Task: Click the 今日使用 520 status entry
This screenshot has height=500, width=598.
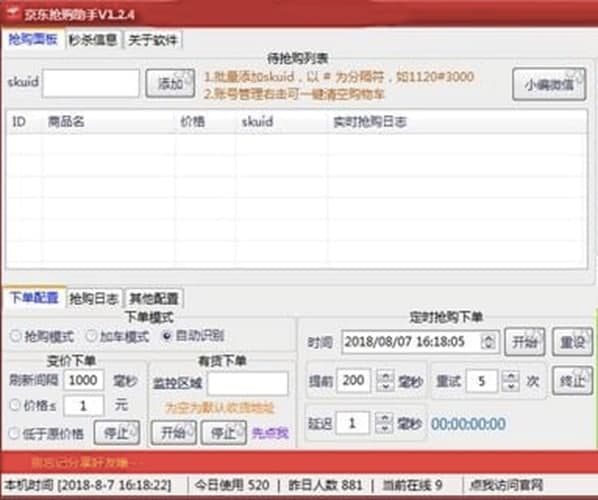Action: coord(231,485)
